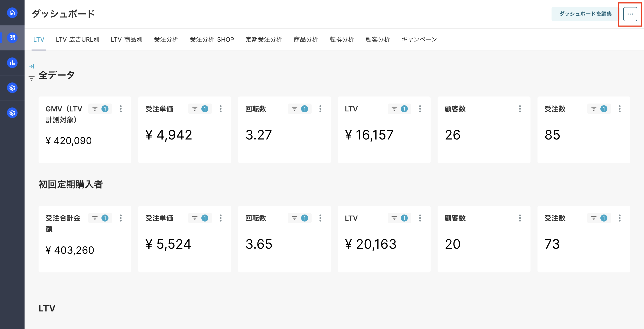Open filter badge on 受注数 73 card
This screenshot has height=329, width=644.
599,218
